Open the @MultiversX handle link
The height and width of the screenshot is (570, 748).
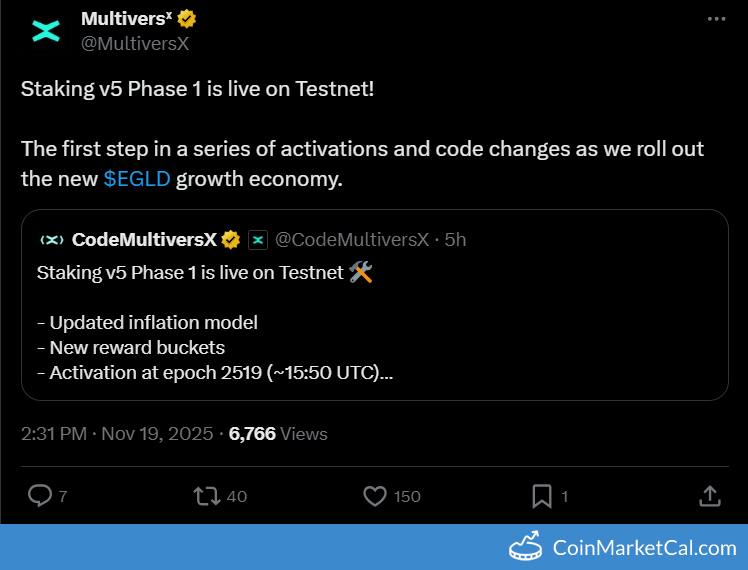(x=135, y=43)
